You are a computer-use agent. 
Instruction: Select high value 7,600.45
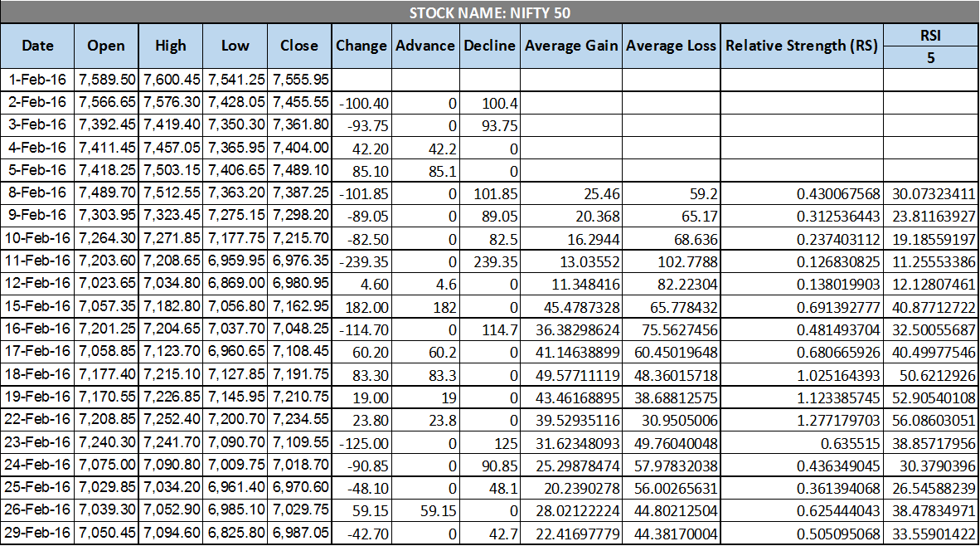171,80
